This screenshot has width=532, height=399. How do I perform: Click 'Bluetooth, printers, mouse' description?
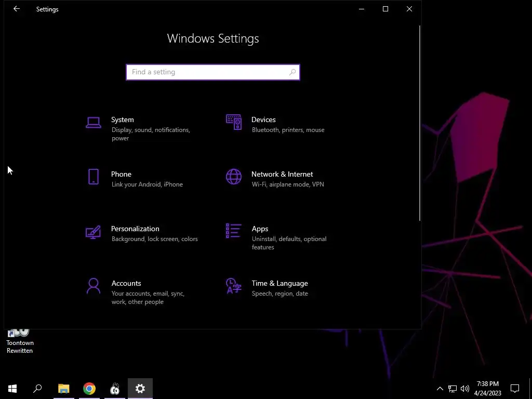pyautogui.click(x=288, y=130)
